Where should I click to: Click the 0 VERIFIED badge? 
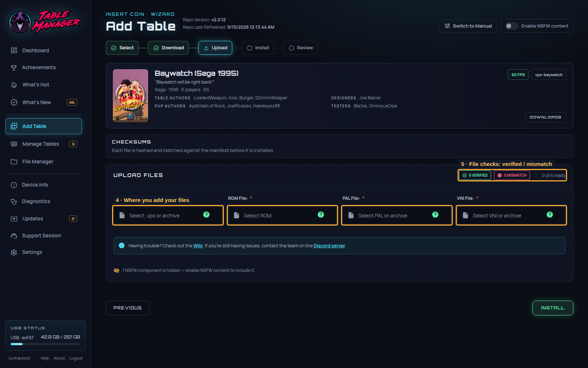(x=475, y=176)
